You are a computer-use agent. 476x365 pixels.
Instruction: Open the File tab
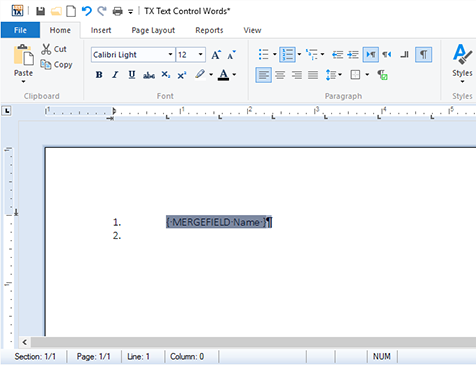point(20,30)
